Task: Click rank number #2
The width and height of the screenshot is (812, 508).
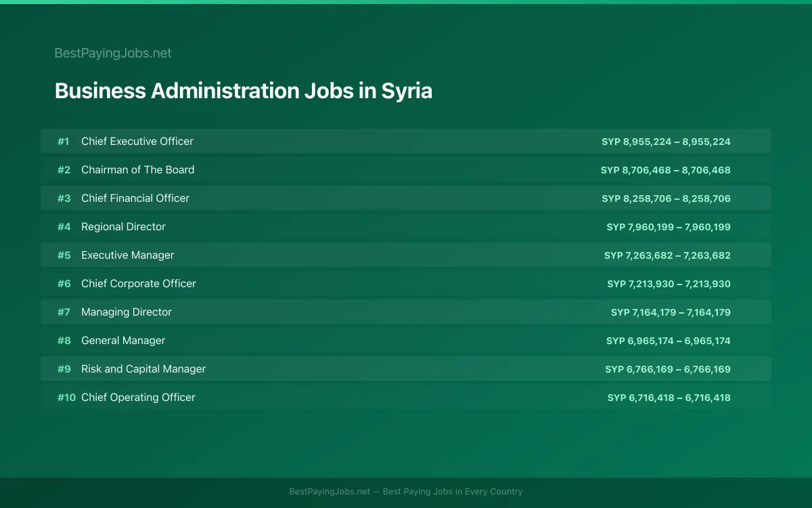Action: (x=64, y=170)
